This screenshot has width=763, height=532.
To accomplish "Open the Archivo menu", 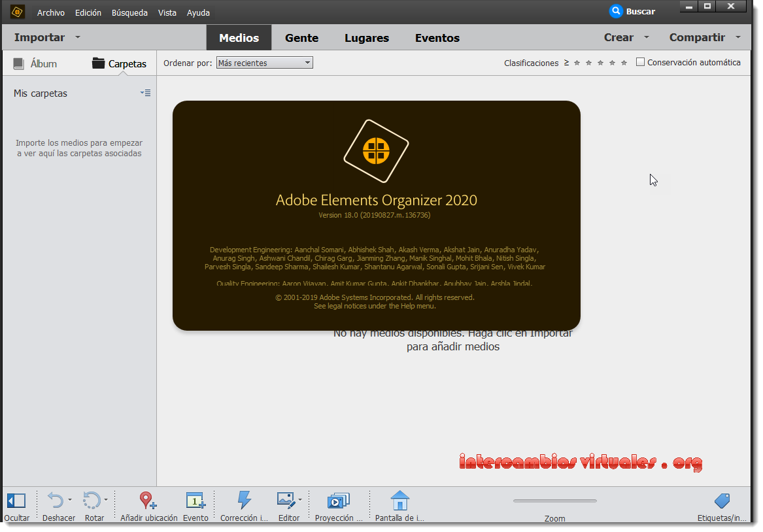I will coord(50,12).
